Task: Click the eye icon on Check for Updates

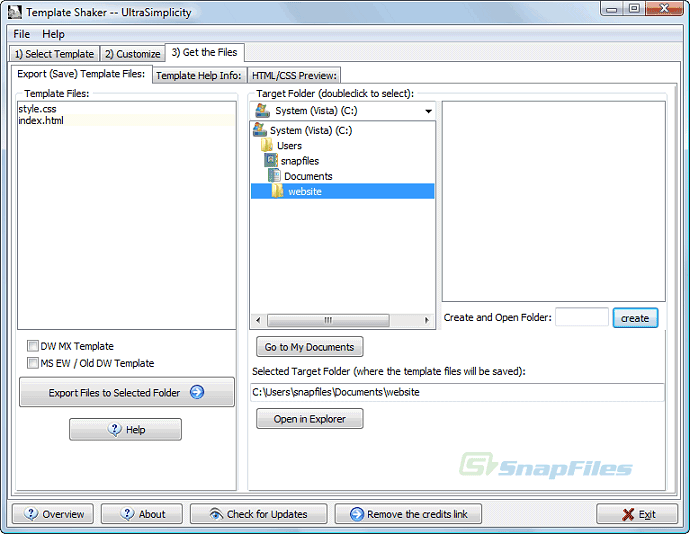Action: 215,514
